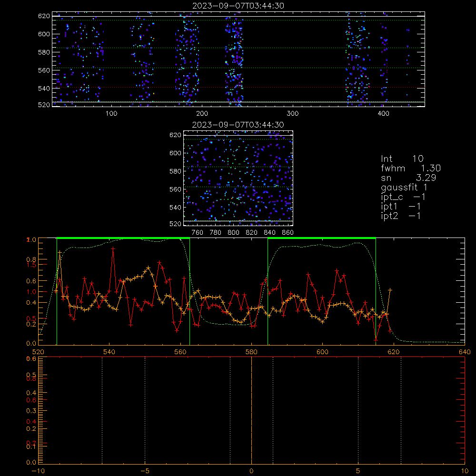The height and width of the screenshot is (476, 476).
Task: Click y-axis label 540 of the wide top image
Action: click(44, 89)
